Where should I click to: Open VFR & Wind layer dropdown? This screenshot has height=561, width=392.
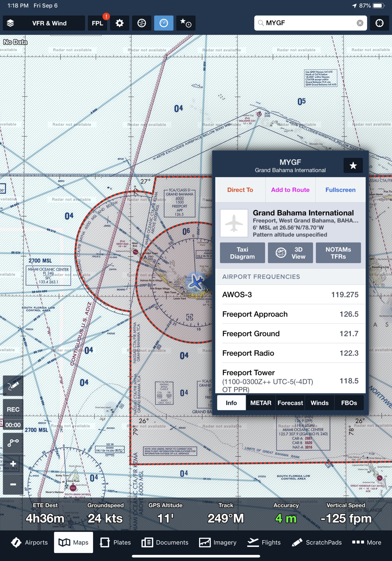tap(49, 23)
